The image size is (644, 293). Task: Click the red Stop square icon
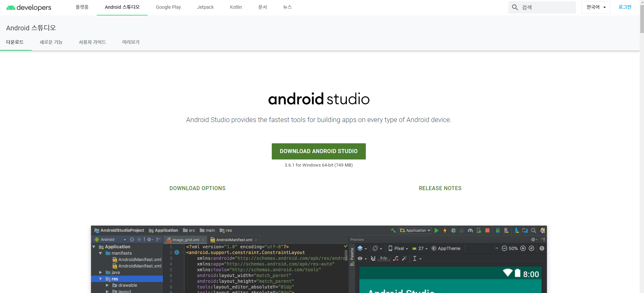487,230
